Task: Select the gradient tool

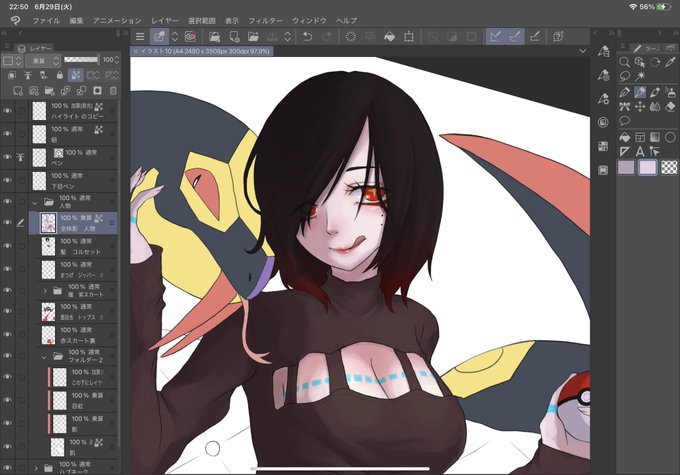Action: [x=655, y=138]
